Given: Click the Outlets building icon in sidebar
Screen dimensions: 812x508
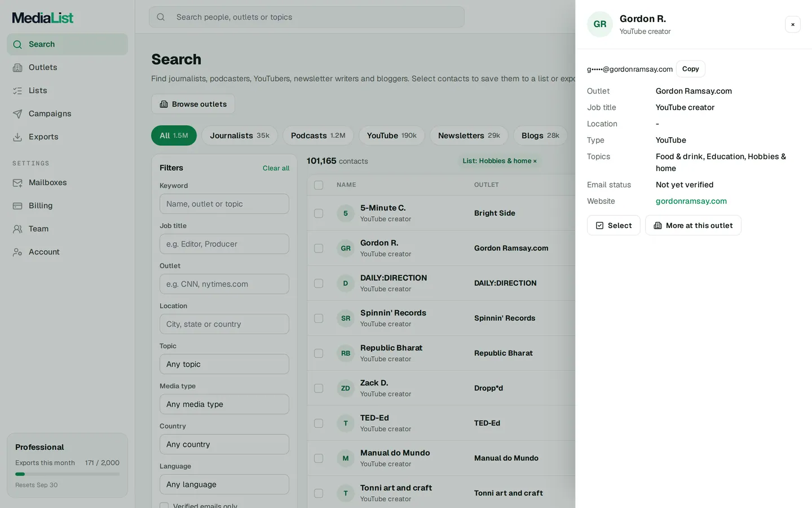Looking at the screenshot, I should tap(17, 68).
